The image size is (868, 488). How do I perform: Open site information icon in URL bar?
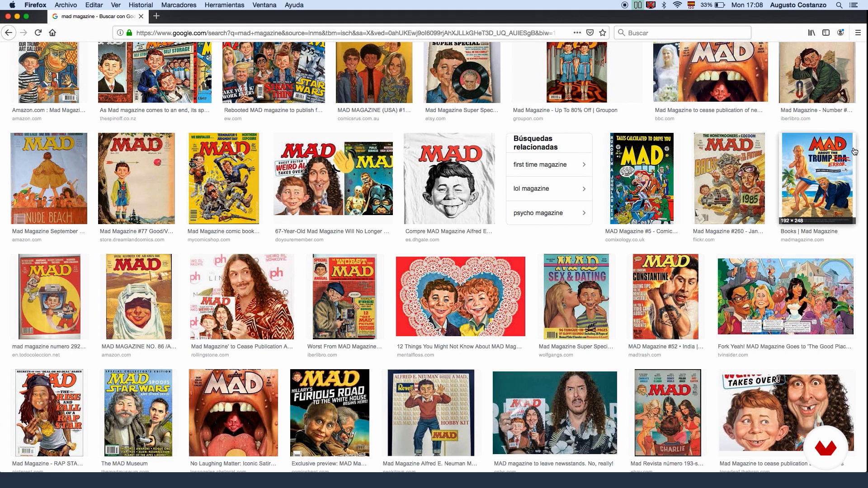[120, 33]
